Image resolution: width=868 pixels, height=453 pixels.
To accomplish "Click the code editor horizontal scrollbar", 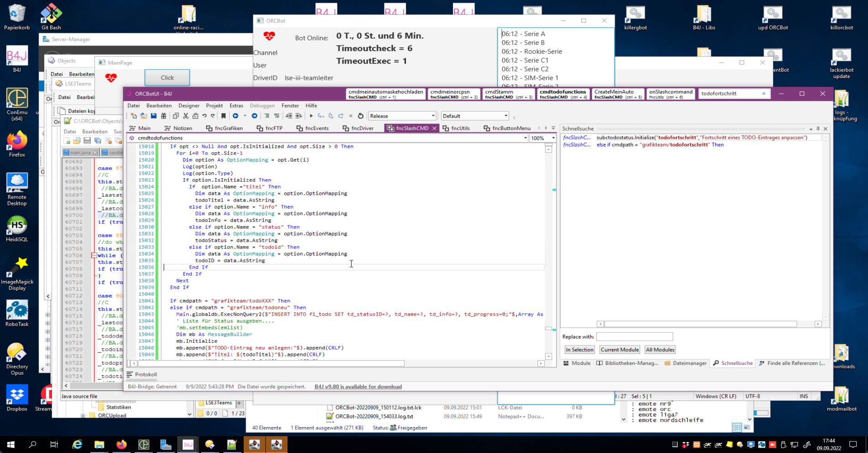I will click(271, 364).
